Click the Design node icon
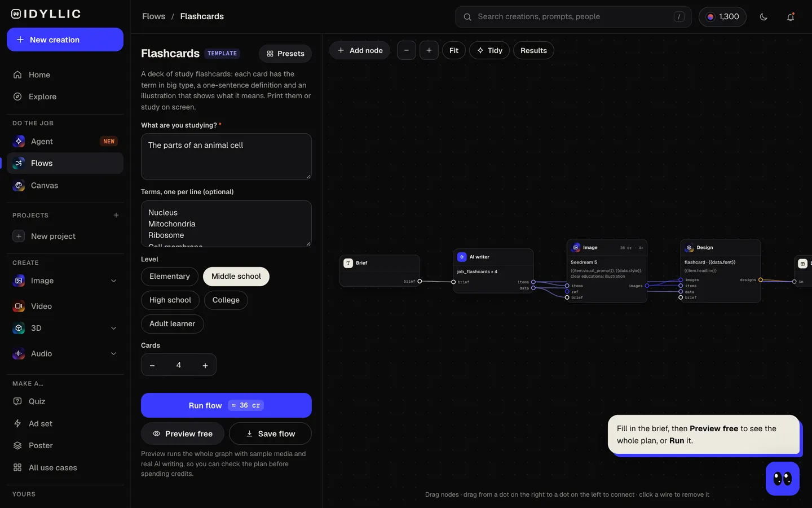The height and width of the screenshot is (508, 812). 689,247
